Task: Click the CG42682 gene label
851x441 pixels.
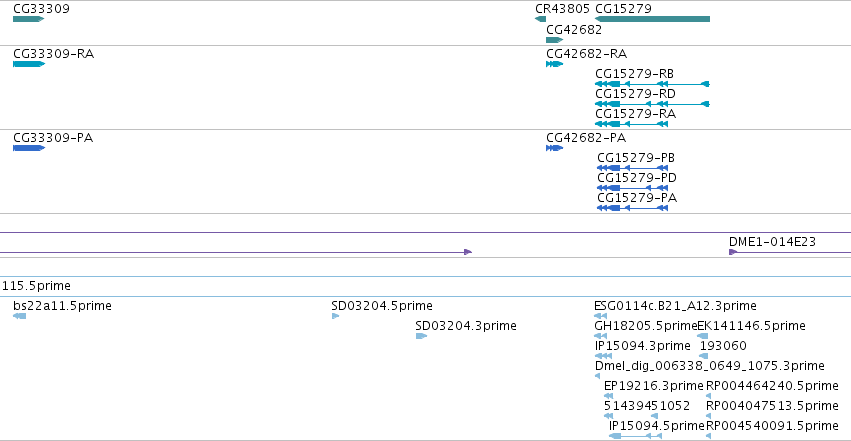Action: [x=574, y=30]
